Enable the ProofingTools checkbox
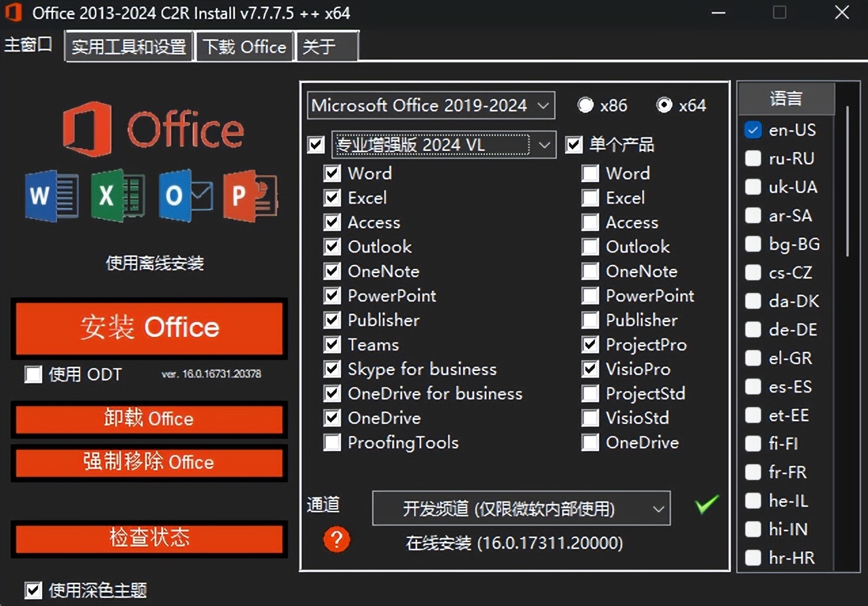Viewport: 868px width, 606px height. click(x=332, y=442)
